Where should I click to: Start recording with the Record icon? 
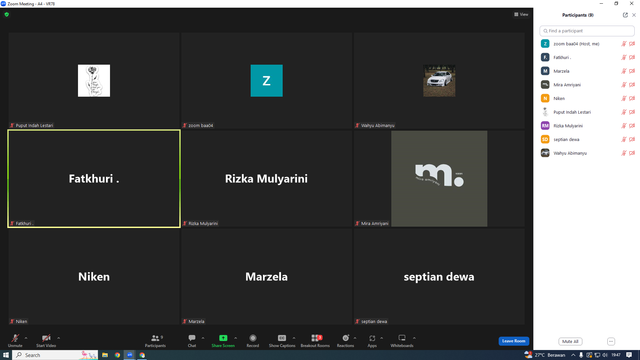[x=253, y=338]
